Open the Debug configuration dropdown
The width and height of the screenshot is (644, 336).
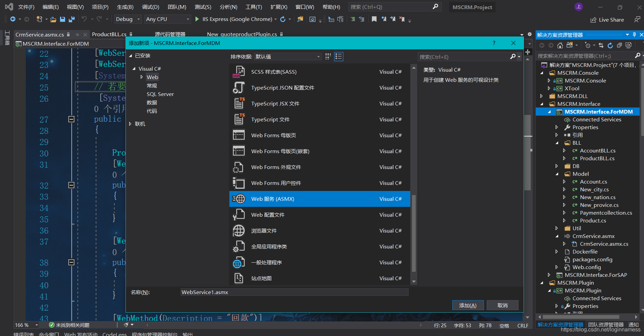pyautogui.click(x=128, y=19)
